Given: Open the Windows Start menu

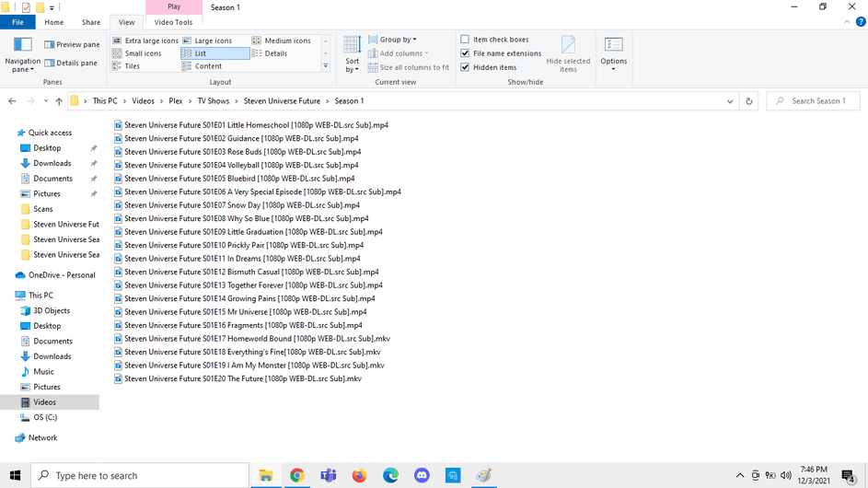Looking at the screenshot, I should (15, 475).
